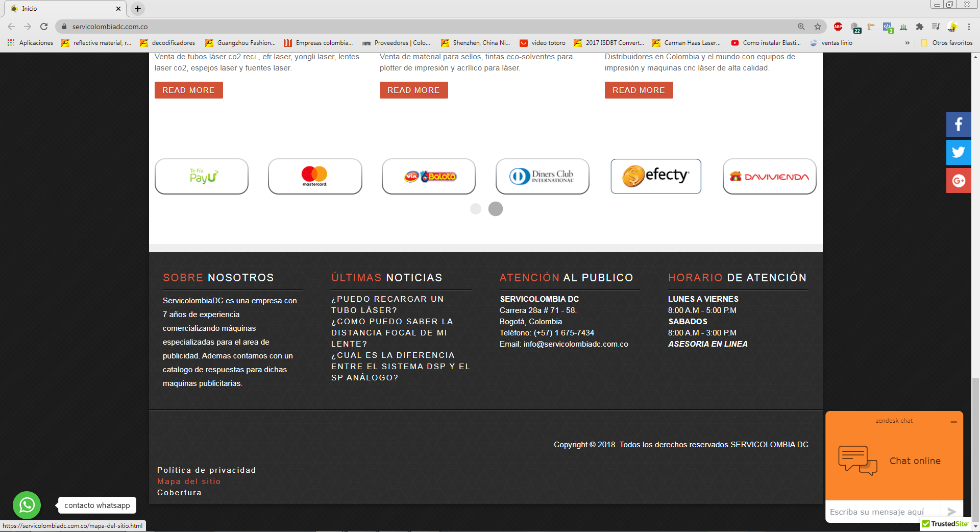Open the Cobertura footer link

pos(179,492)
